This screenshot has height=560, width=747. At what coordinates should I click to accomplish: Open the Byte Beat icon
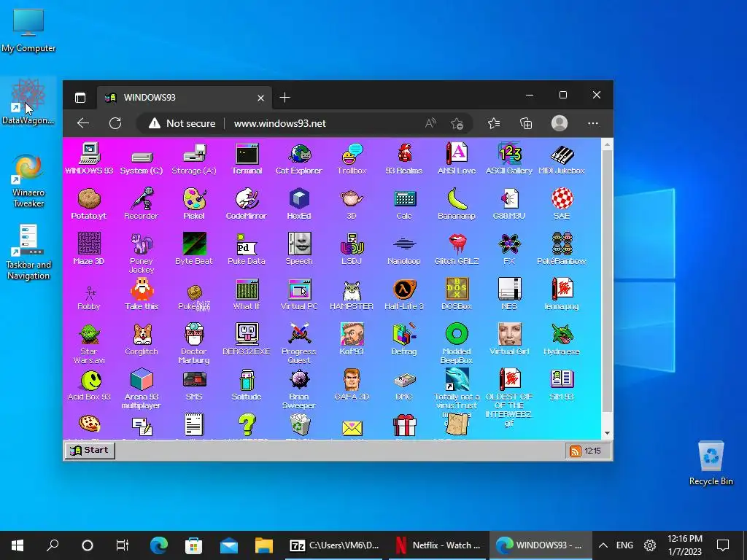(x=194, y=249)
